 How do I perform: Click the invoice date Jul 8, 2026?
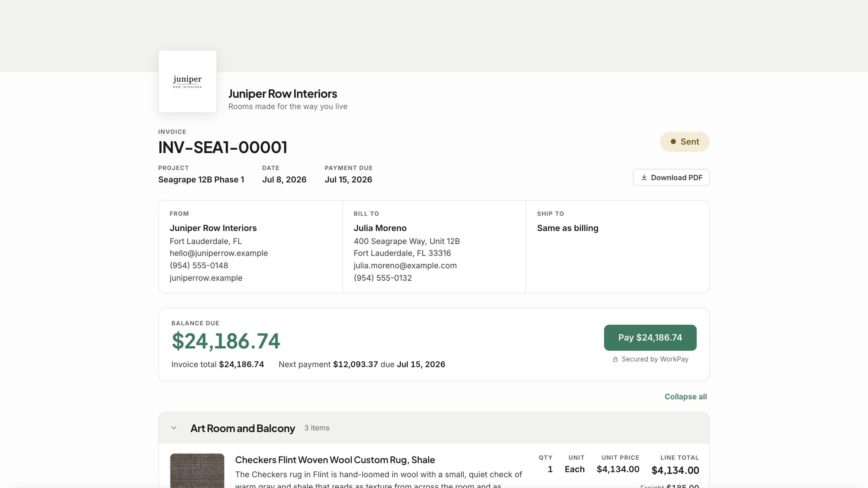tap(284, 180)
